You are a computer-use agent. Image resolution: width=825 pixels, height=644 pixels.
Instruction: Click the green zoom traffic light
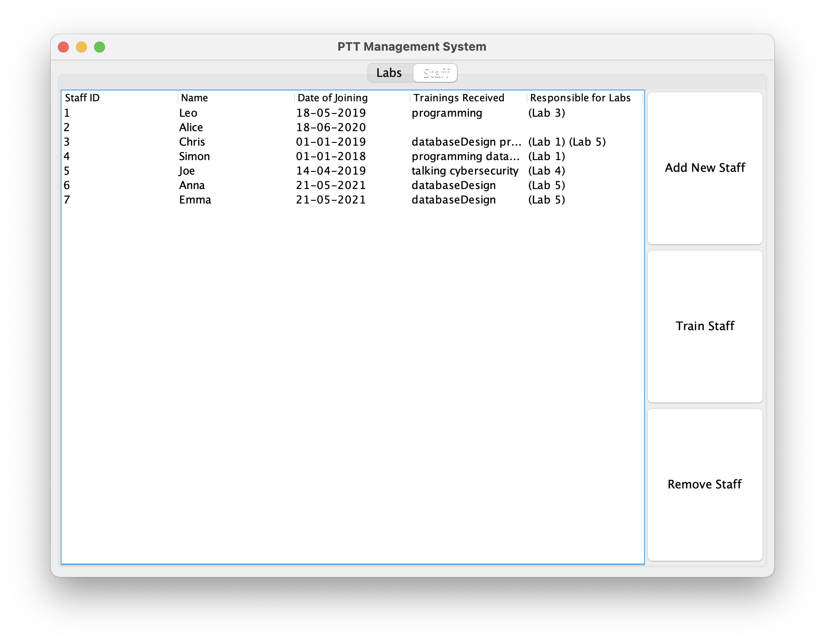100,47
